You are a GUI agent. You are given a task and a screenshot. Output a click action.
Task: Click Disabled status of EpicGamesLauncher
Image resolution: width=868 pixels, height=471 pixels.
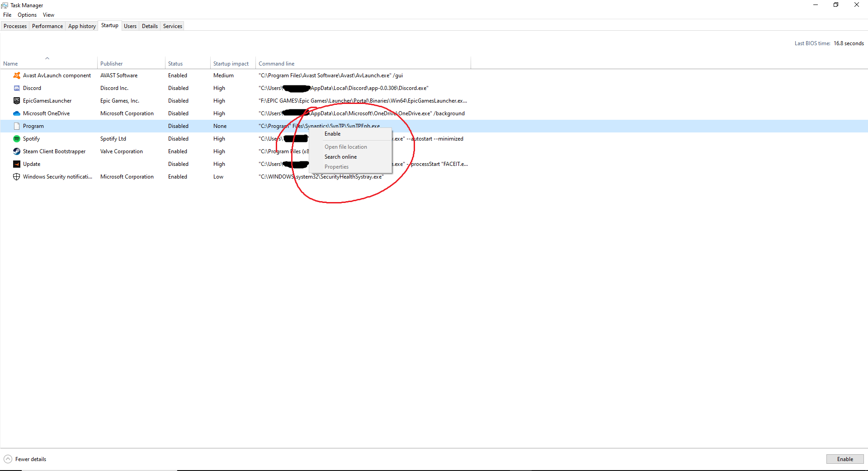pos(178,101)
